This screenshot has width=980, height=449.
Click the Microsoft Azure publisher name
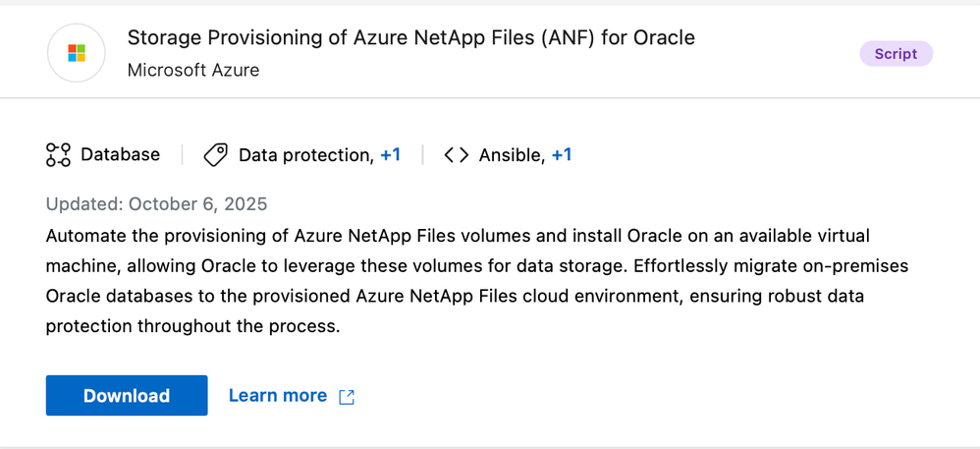click(x=193, y=71)
